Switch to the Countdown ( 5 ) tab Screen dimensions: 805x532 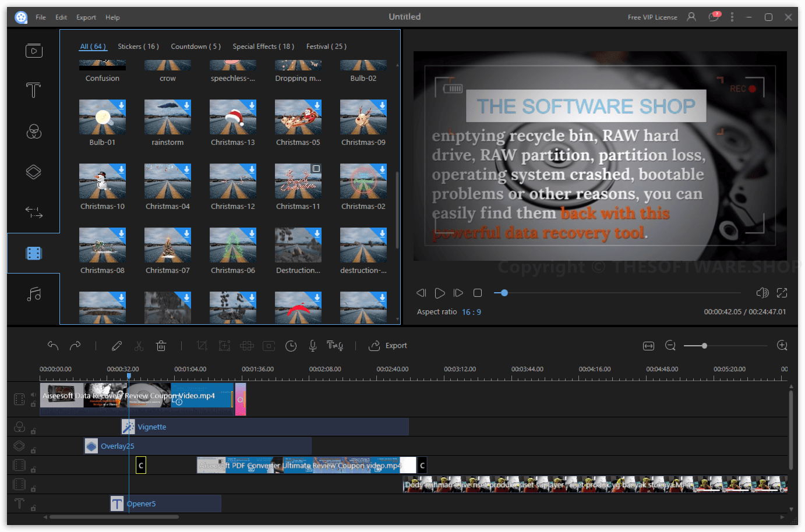coord(196,47)
